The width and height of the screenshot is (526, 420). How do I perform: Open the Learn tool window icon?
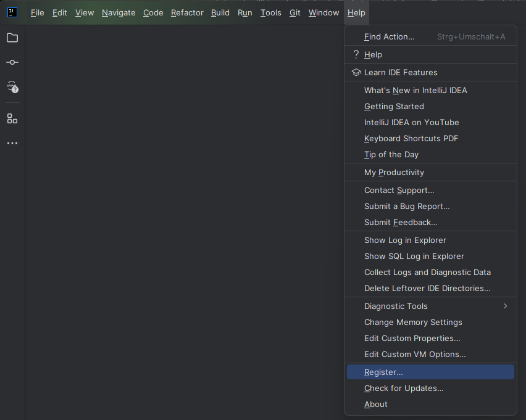pos(12,87)
